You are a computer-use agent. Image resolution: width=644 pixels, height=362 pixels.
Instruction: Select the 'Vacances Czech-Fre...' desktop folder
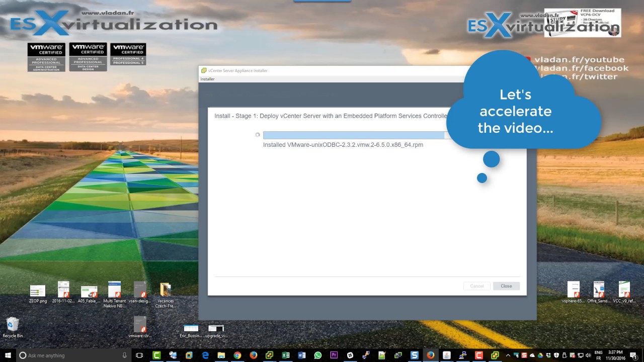pos(165,296)
